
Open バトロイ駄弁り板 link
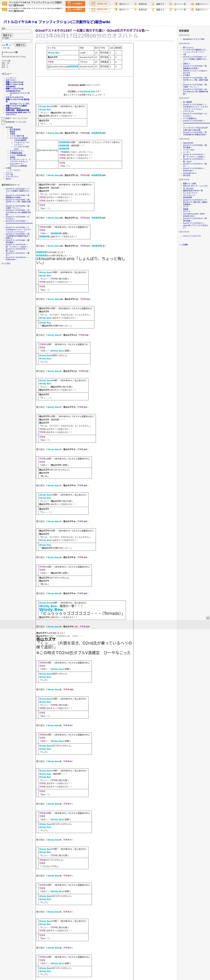[x=17, y=136]
